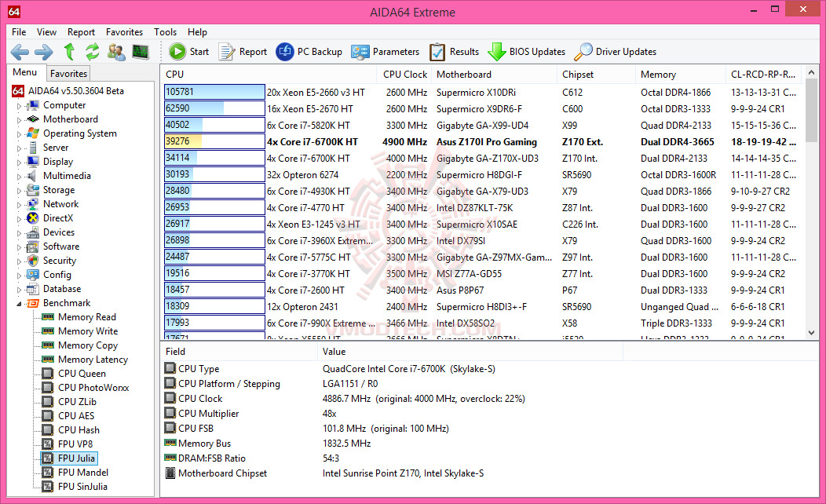This screenshot has width=826, height=504.
Task: Select the Memory Copy benchmark
Action: pos(88,345)
